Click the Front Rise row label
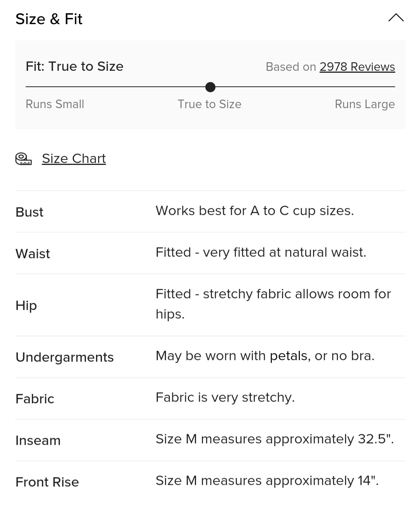The image size is (420, 523). tap(47, 482)
